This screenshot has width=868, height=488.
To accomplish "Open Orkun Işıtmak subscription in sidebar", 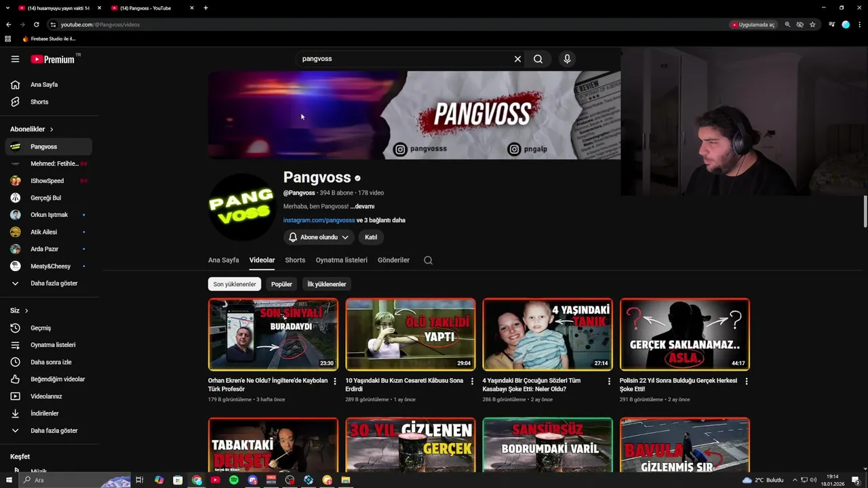I will 48,215.
